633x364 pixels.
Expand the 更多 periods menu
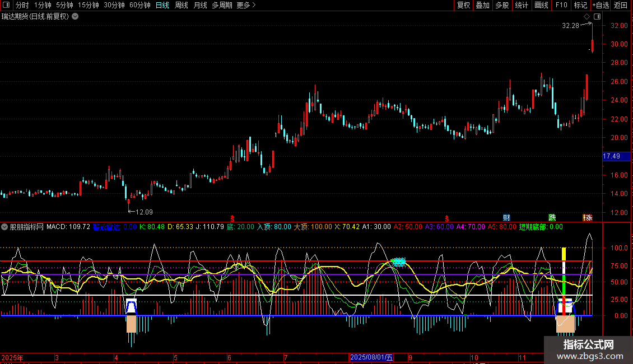click(x=246, y=5)
